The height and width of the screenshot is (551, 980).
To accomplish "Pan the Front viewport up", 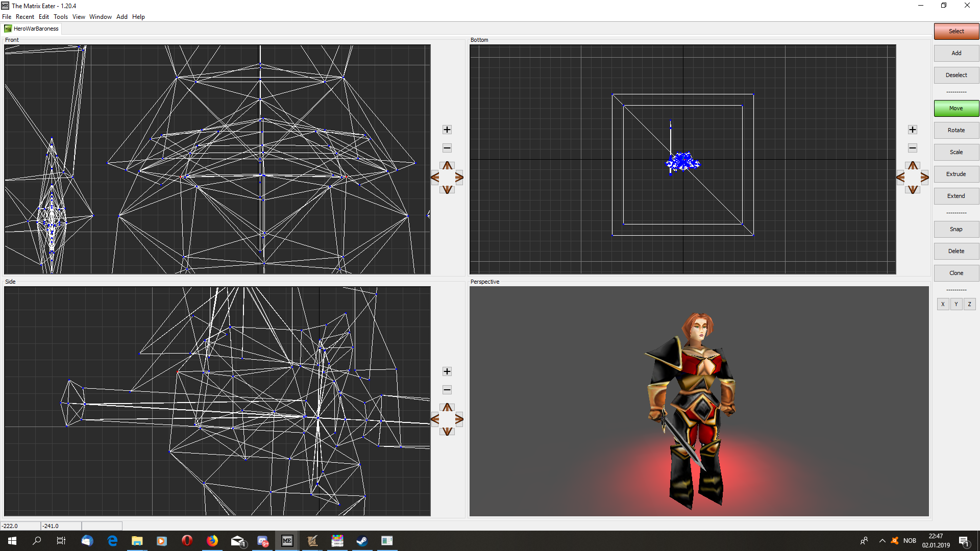I will coord(447,165).
